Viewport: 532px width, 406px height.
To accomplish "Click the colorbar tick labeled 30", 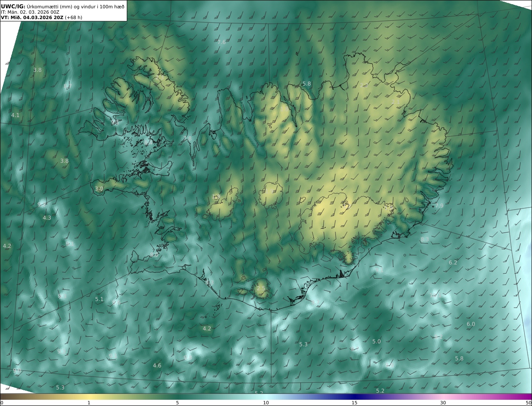I will coord(443,403).
